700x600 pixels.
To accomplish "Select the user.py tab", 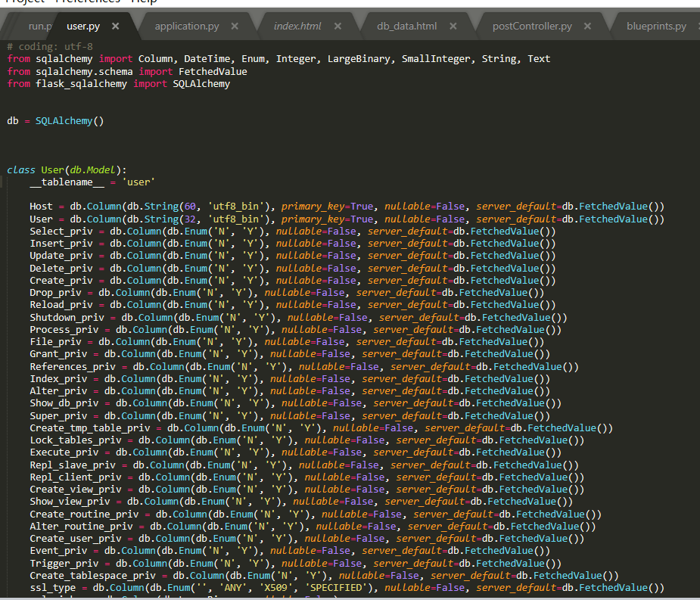I will (83, 26).
